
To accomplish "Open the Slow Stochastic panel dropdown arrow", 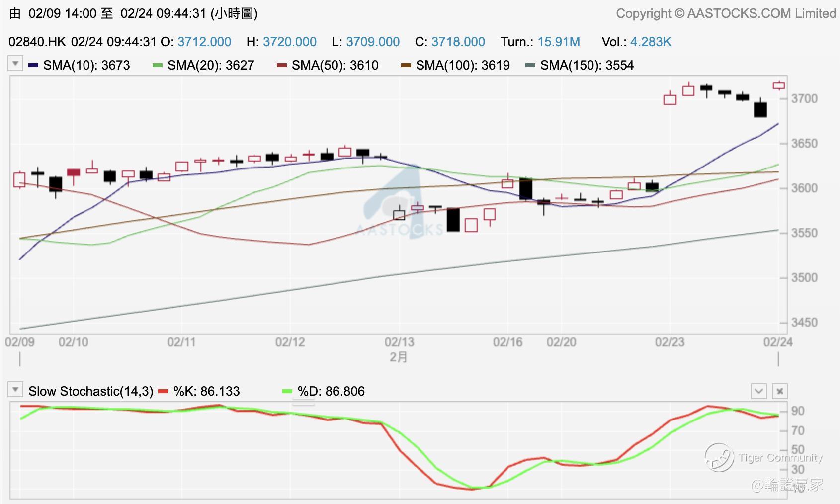I will click(x=15, y=390).
